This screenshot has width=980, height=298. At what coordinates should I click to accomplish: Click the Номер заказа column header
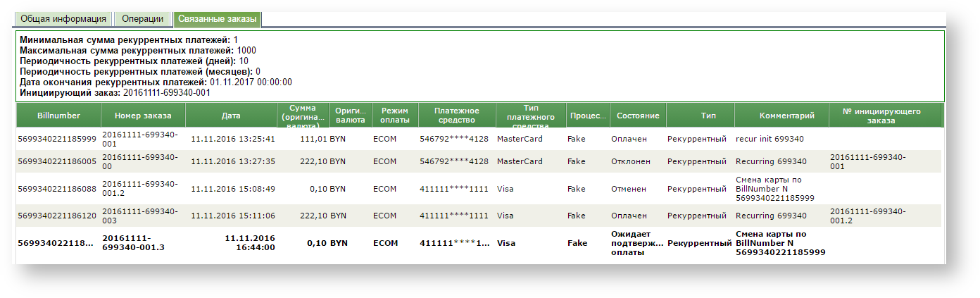click(x=143, y=116)
